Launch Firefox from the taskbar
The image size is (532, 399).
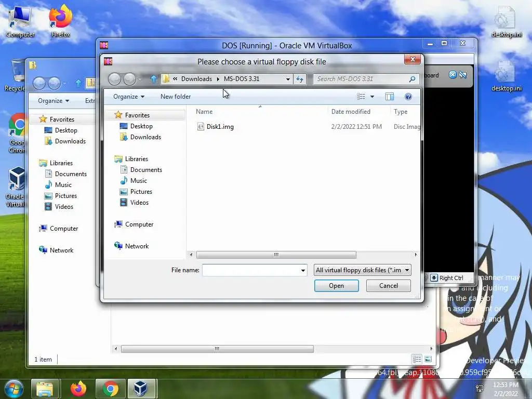point(78,389)
